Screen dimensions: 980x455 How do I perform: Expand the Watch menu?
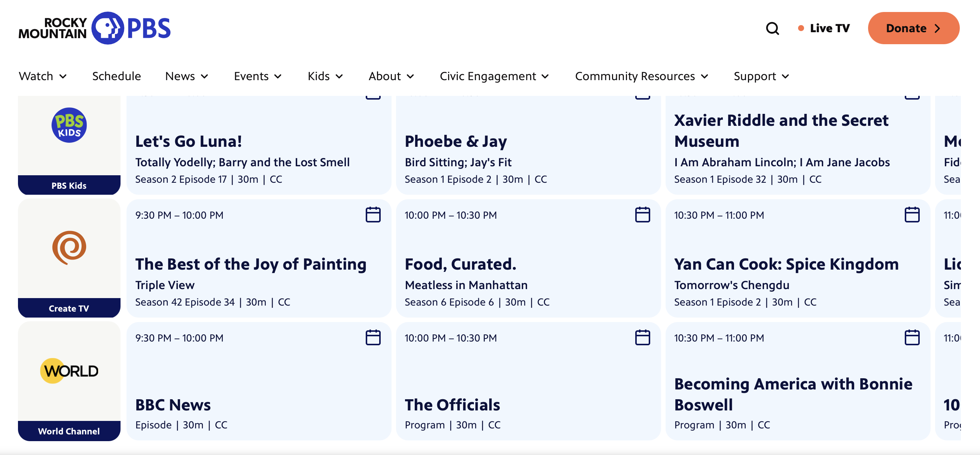(x=43, y=76)
